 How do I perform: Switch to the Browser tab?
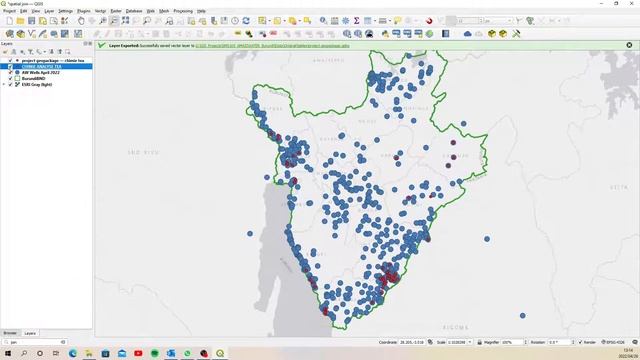coord(10,333)
